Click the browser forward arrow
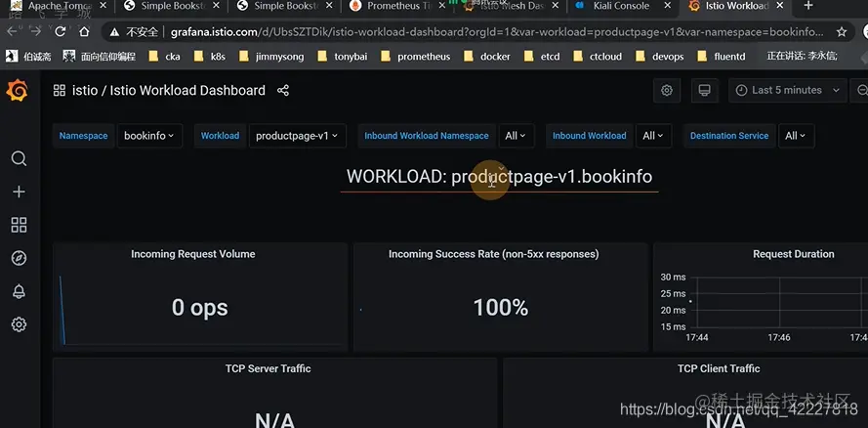The image size is (868, 428). click(36, 31)
